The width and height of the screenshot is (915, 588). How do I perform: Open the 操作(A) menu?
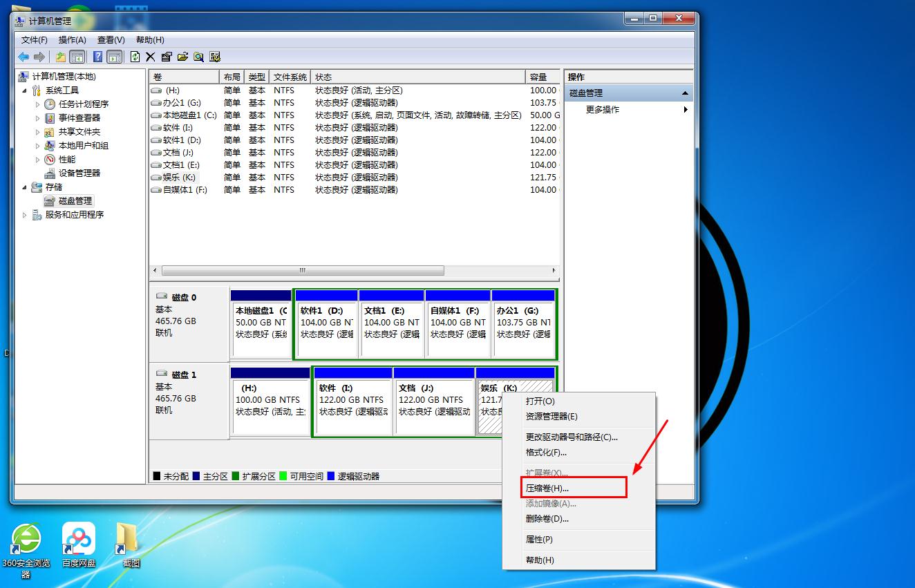point(73,40)
